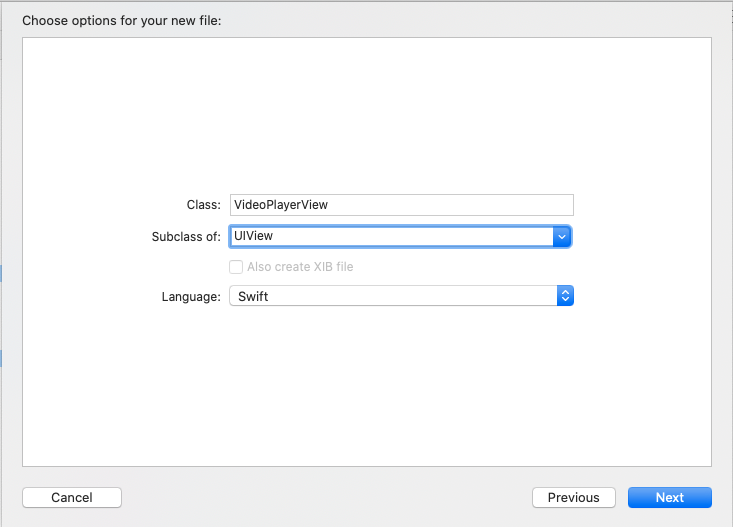Proceed with the Next button
Image resolution: width=733 pixels, height=527 pixels.
pos(669,497)
